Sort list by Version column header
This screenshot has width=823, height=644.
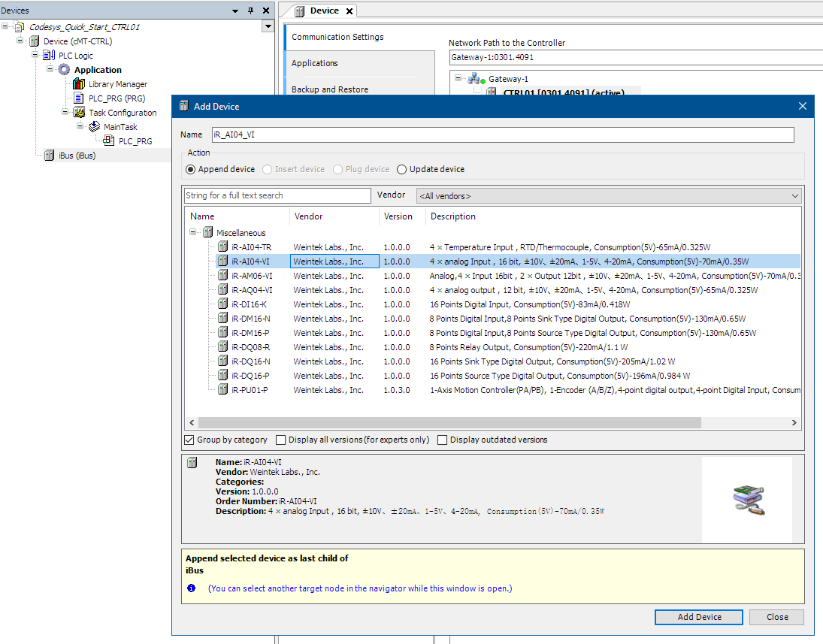tap(398, 216)
